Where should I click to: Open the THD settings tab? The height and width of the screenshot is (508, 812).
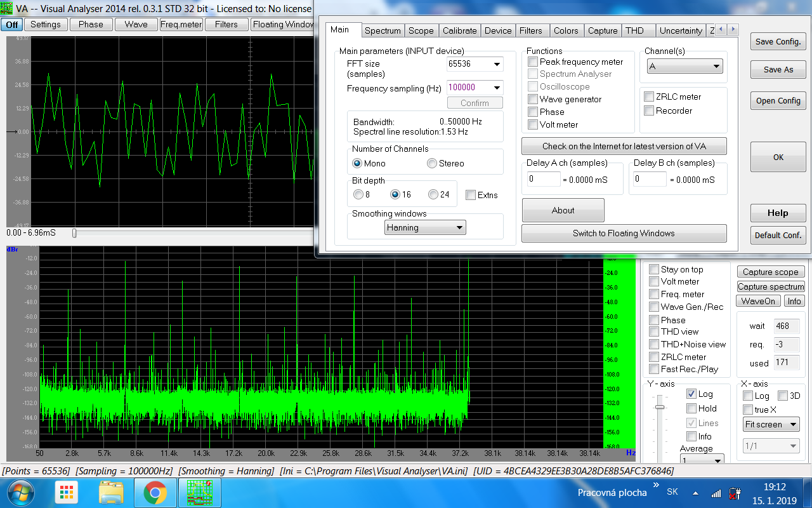(634, 30)
